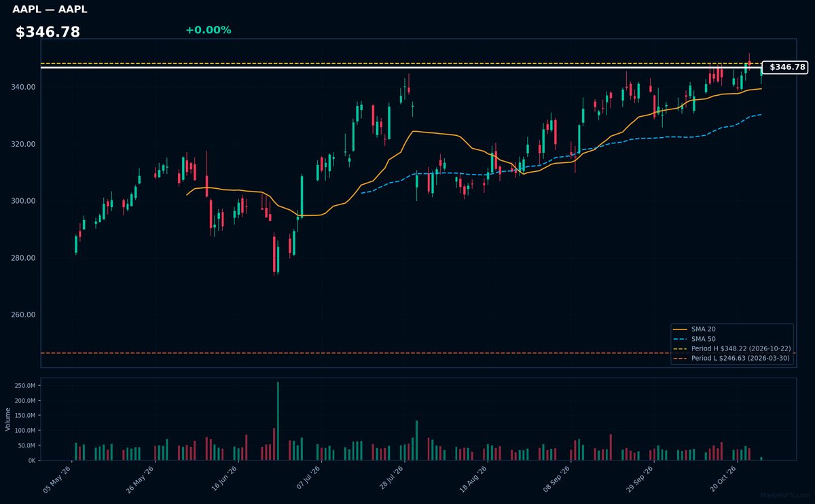Click the +0.00% change indicator
The image size is (815, 504).
pyautogui.click(x=208, y=30)
